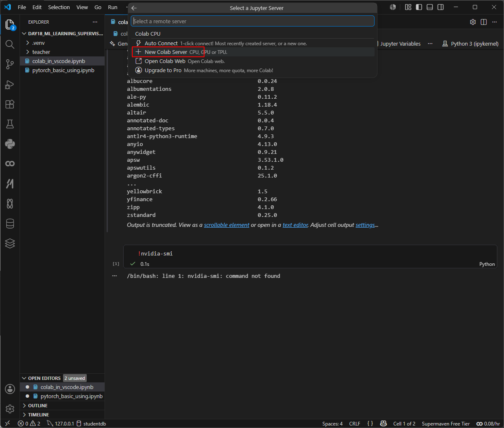
Task: Click the CRLF line ending setting
Action: (355, 423)
